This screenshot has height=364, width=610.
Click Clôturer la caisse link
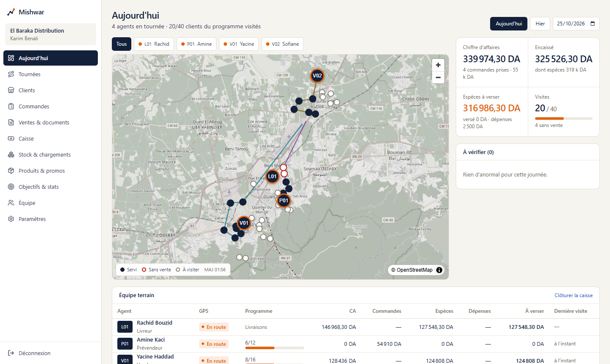(574, 295)
